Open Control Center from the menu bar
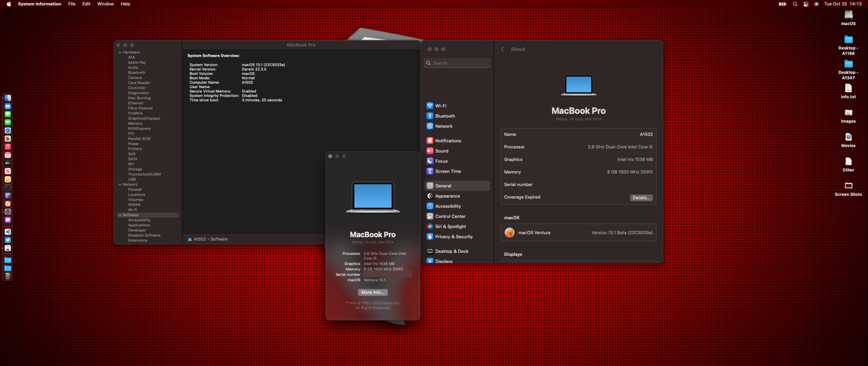 (x=806, y=4)
